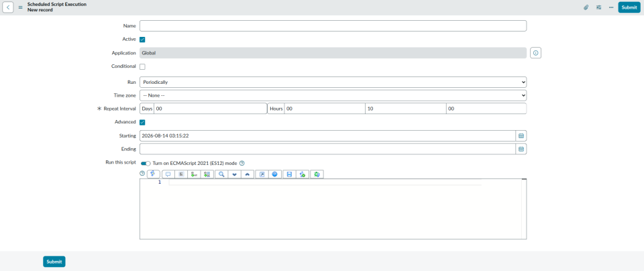The image size is (644, 271).
Task: Go back using the header arrow
Action: 9,7
